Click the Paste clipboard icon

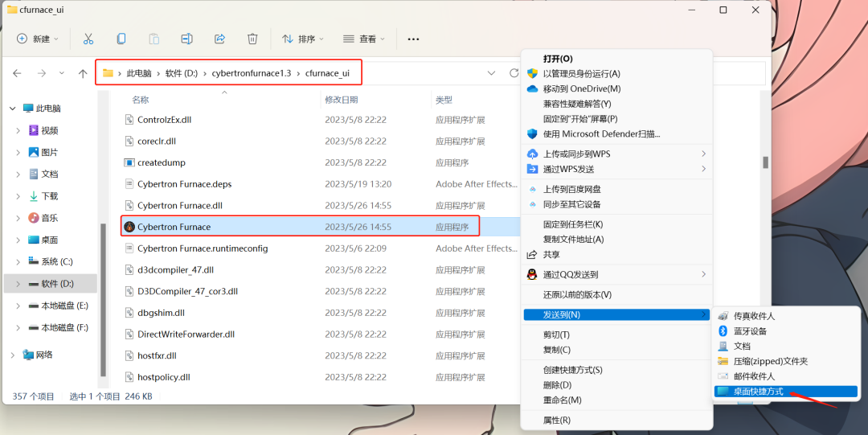point(154,39)
